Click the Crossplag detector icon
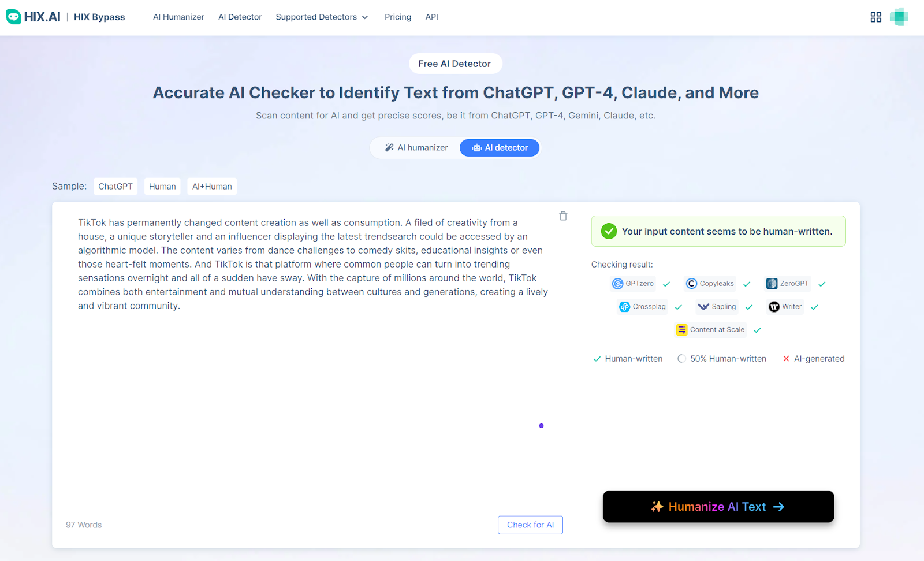The height and width of the screenshot is (561, 924). pos(625,307)
